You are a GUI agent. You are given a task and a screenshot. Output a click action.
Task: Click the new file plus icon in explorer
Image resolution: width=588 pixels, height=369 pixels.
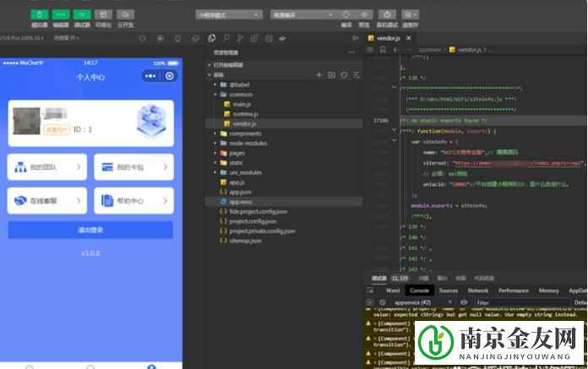click(319, 74)
